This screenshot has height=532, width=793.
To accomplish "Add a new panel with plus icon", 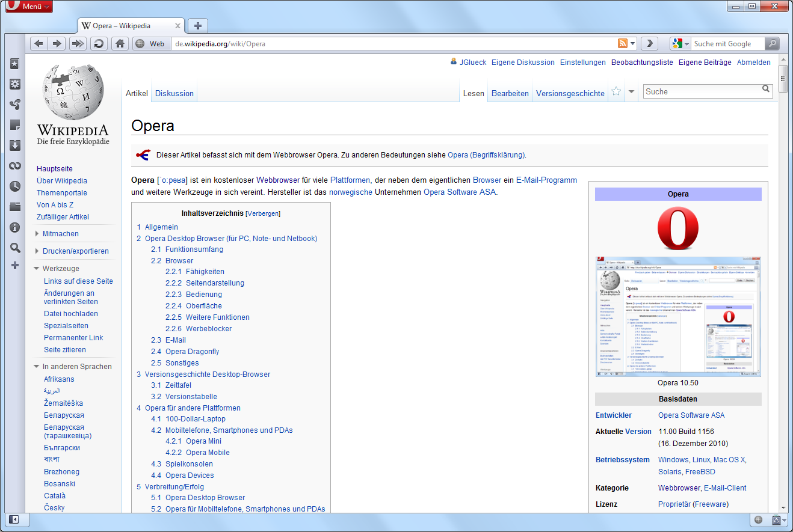I will [15, 265].
